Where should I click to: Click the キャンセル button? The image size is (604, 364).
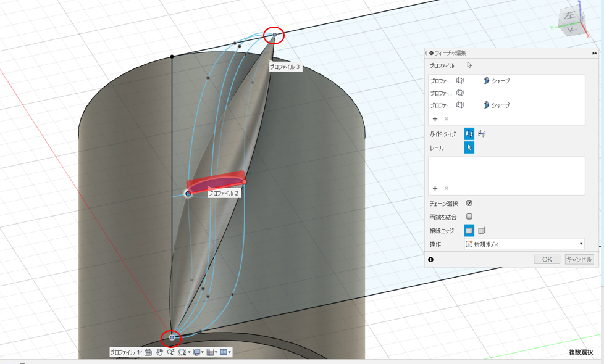tap(579, 259)
